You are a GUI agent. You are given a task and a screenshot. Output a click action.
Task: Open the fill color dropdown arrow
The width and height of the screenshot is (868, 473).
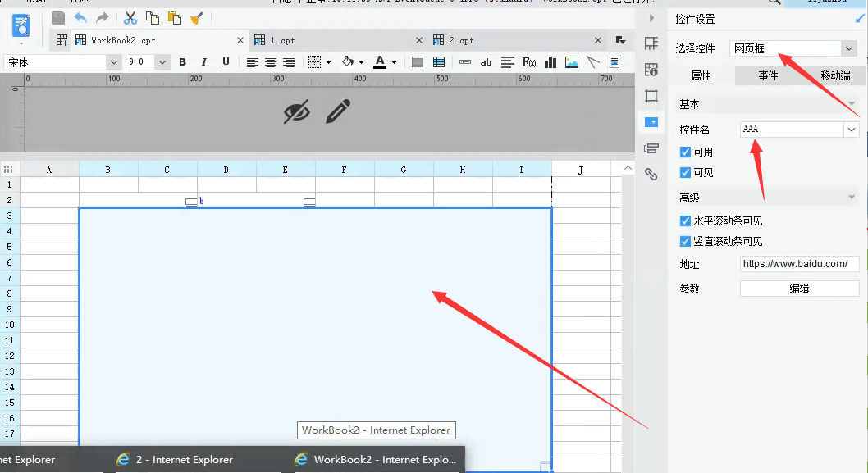pos(361,63)
